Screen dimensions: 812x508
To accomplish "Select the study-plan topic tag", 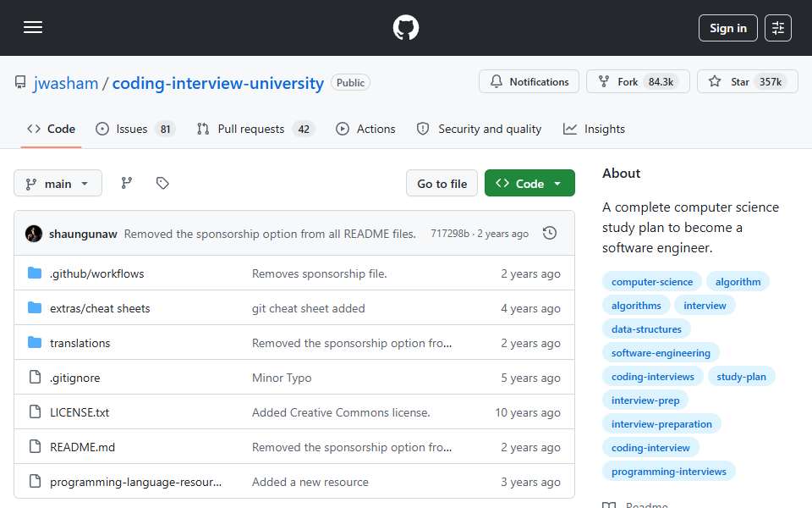I will (741, 377).
